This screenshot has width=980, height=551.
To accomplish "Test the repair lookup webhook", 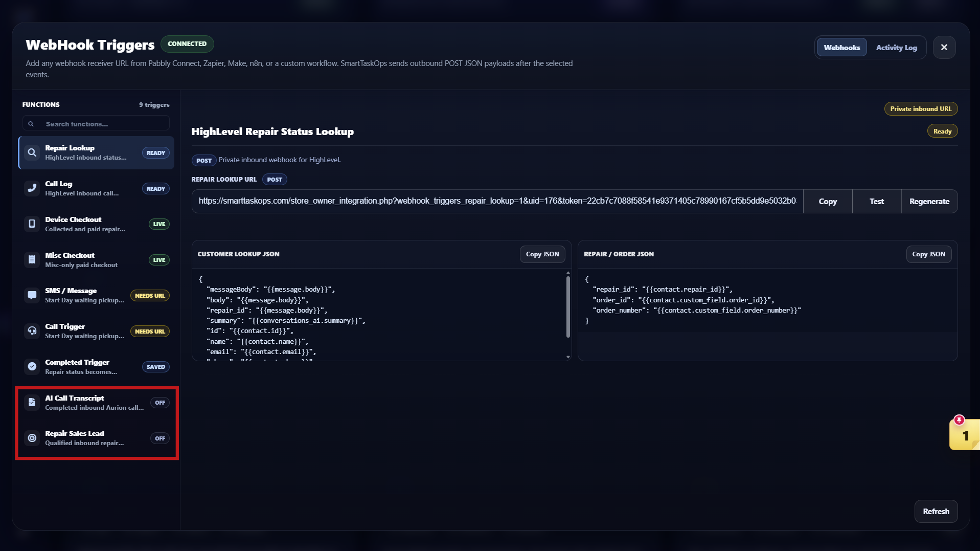I will tap(877, 202).
